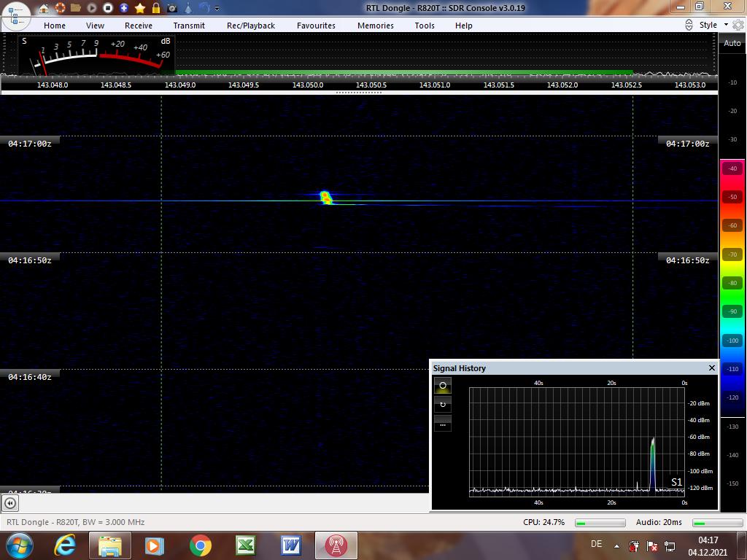
Task: Click the RTL Dongle status bar text
Action: 75,522
